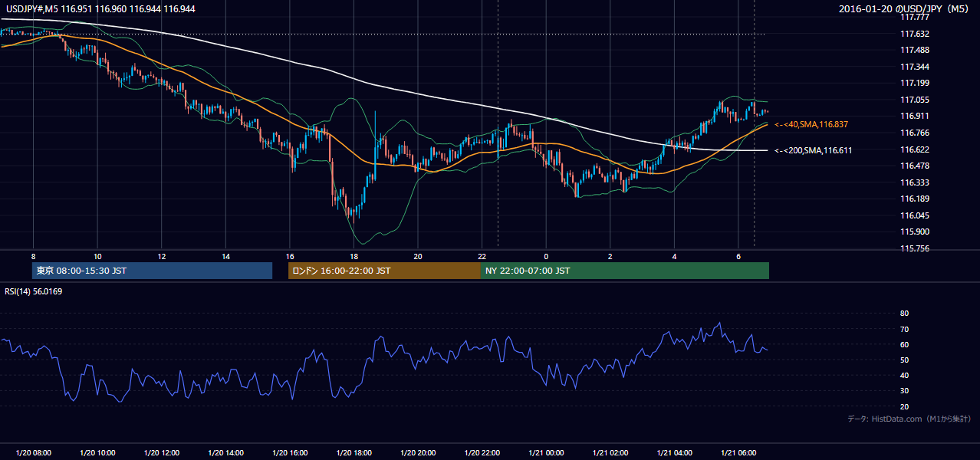Click price axis value 117.055
The image size is (980, 460).
[x=916, y=100]
